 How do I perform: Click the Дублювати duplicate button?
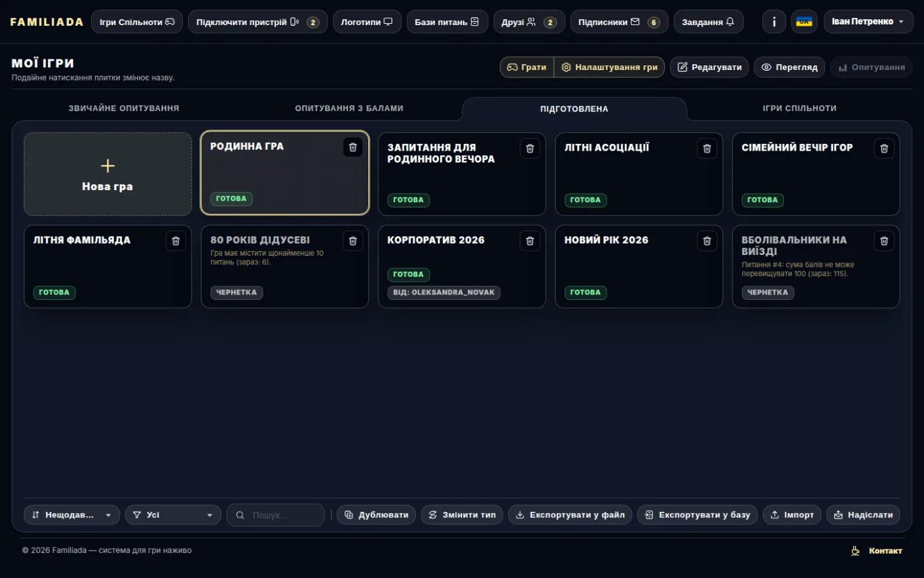(x=376, y=515)
